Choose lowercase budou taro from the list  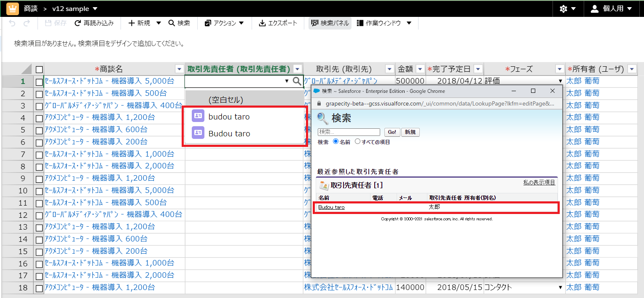pos(244,116)
